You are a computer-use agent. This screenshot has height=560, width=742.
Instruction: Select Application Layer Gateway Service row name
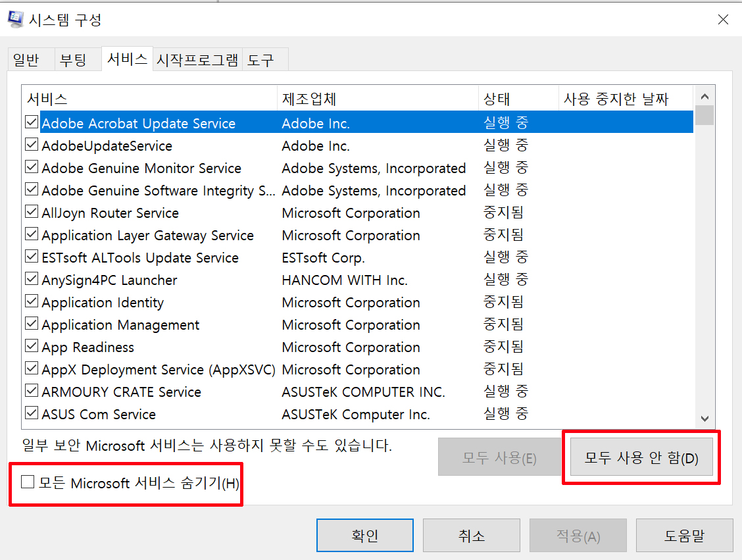click(147, 236)
